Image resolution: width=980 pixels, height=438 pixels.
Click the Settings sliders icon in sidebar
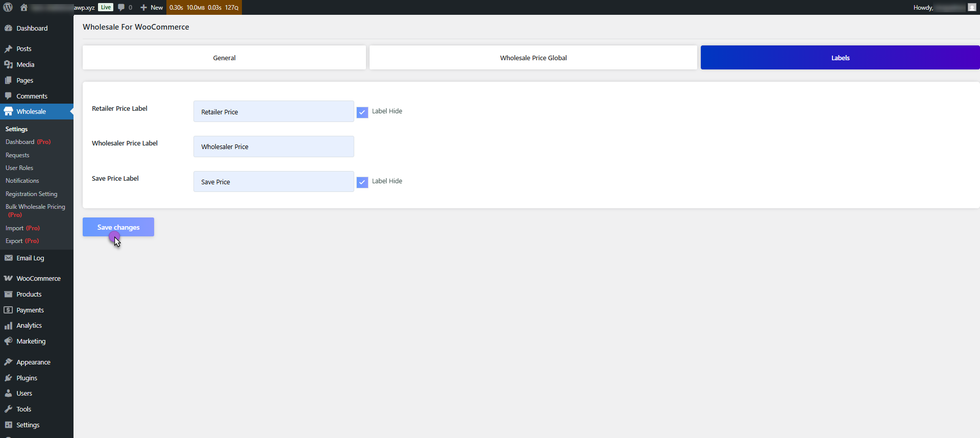(8, 425)
